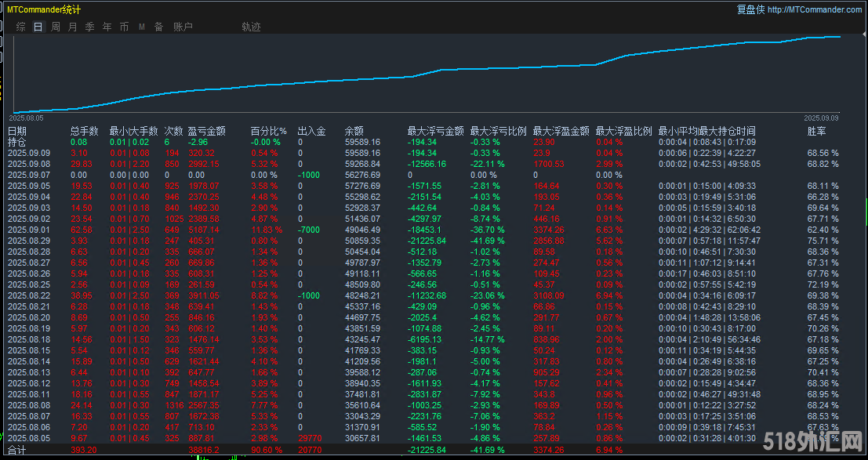This screenshot has height=460, width=868.
Task: Open the 年 yearly tab
Action: 107,27
